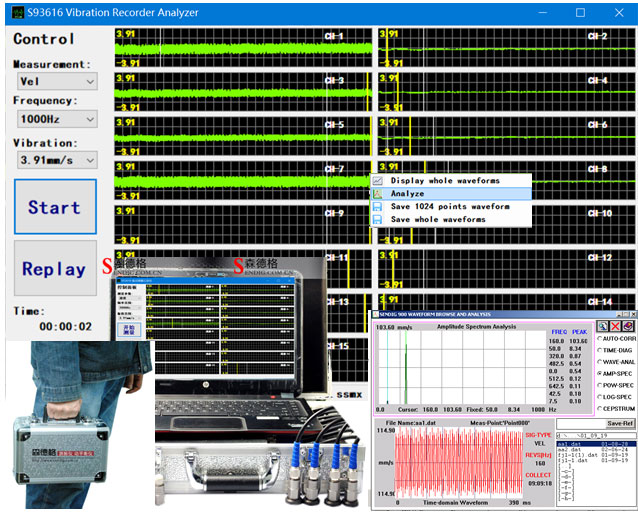
Task: Open the Vibration range dropdown 3.91mm/s
Action: pos(56,159)
